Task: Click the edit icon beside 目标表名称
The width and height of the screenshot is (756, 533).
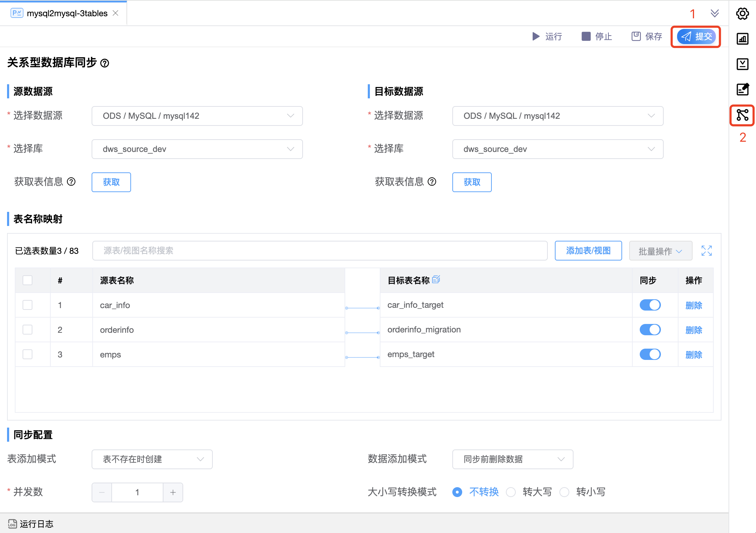Action: click(x=436, y=280)
